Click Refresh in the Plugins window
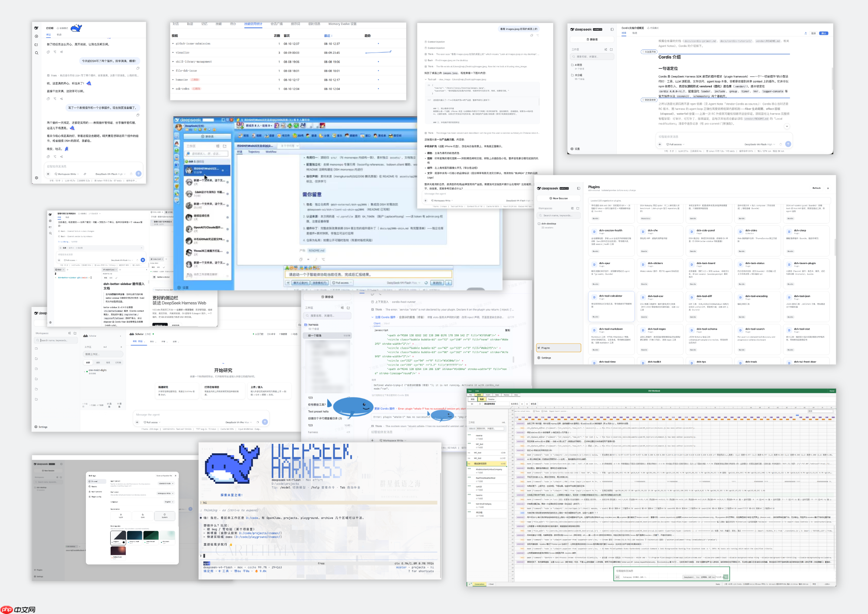Viewport: 868px width, 614px height. tap(816, 188)
